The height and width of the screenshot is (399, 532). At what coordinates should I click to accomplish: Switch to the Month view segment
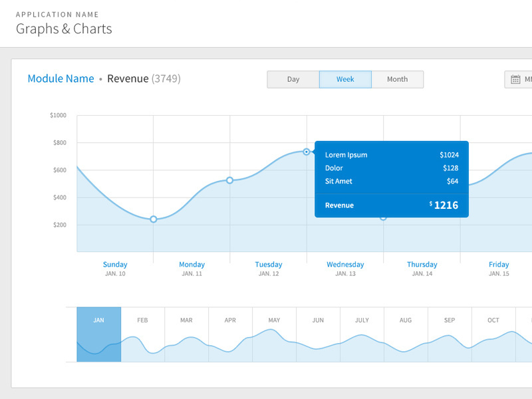[x=397, y=79]
